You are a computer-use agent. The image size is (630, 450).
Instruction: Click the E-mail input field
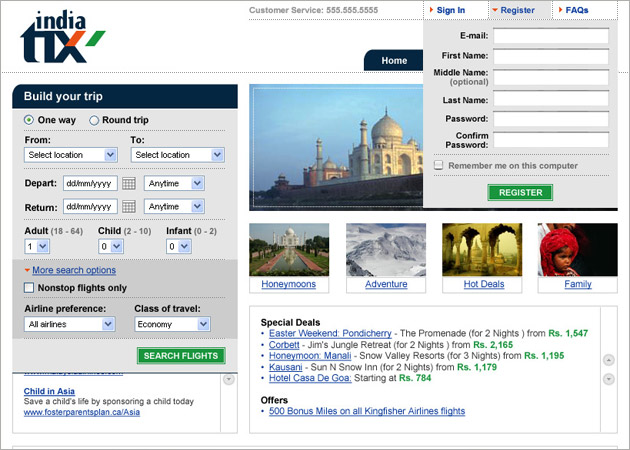(x=551, y=36)
